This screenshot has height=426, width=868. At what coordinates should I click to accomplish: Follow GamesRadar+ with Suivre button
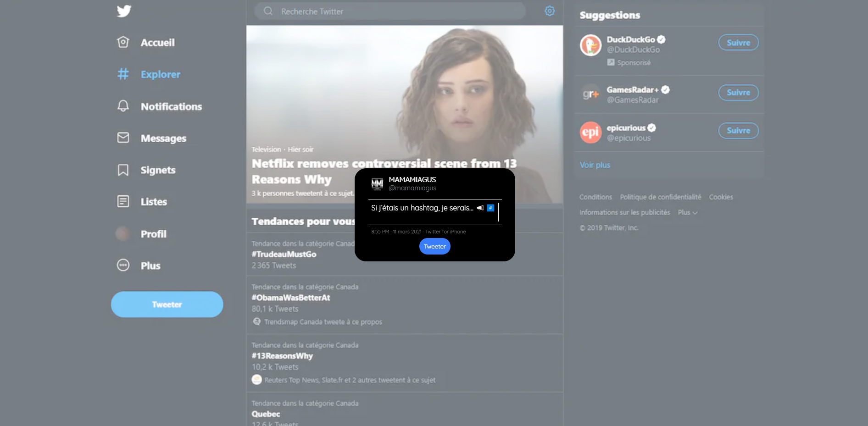(x=738, y=93)
